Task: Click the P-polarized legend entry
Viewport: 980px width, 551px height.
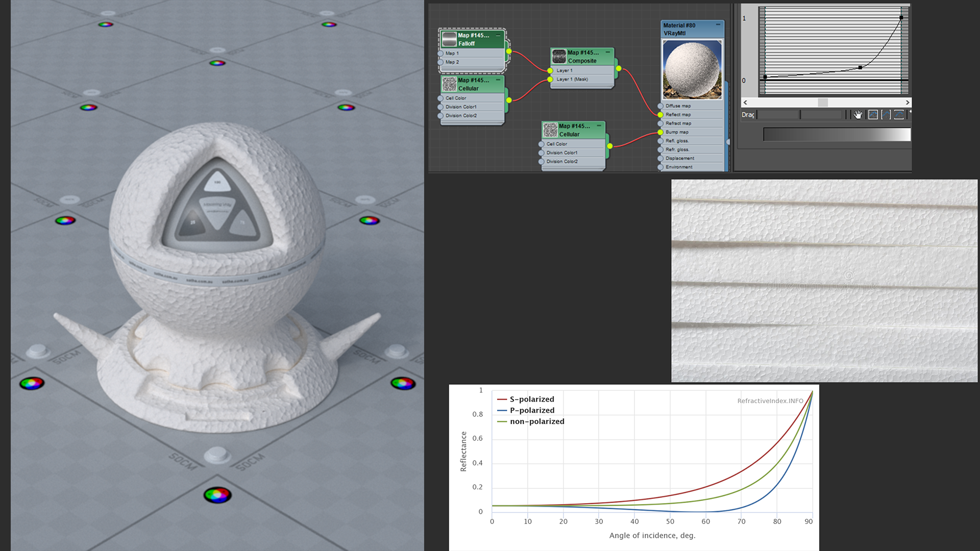Action: 525,410
